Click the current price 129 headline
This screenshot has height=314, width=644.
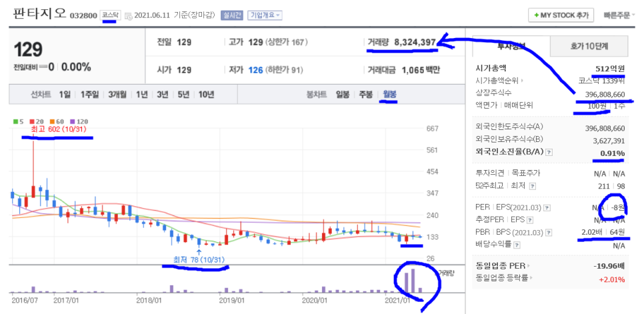[x=29, y=49]
